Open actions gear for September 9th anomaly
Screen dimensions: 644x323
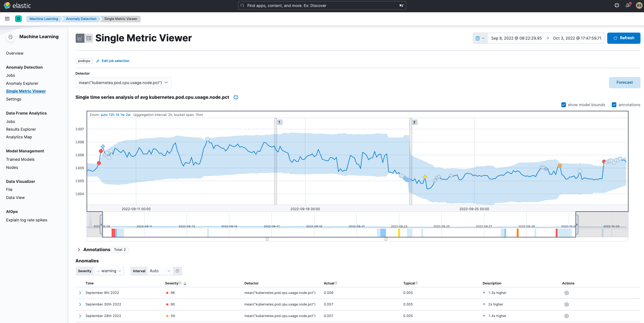566,293
